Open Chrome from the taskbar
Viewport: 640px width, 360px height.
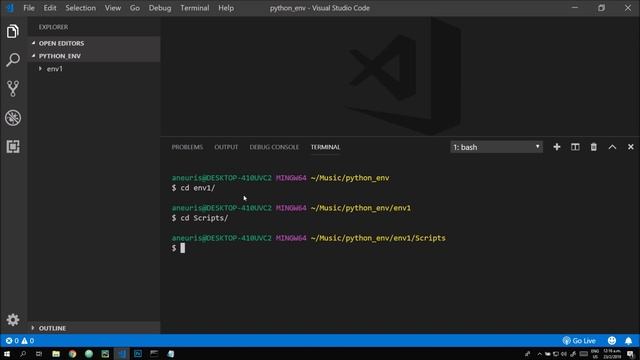pyautogui.click(x=72, y=353)
